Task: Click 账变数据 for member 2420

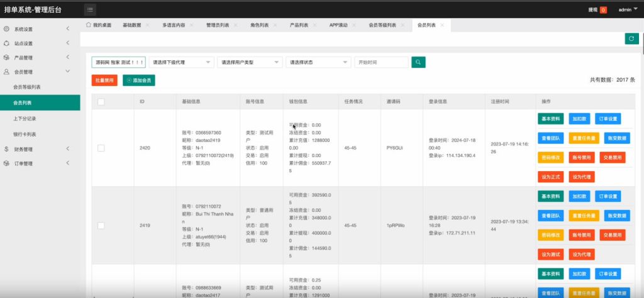Action: [617, 138]
